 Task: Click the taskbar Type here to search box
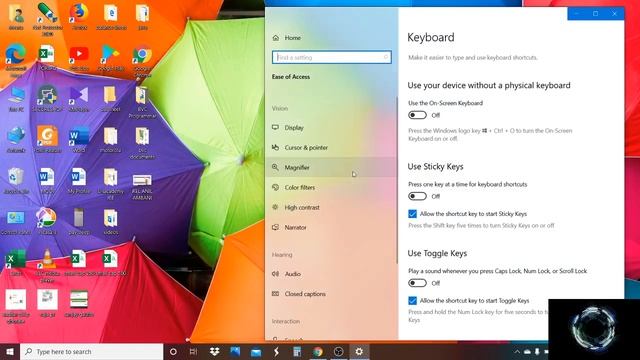91,351
